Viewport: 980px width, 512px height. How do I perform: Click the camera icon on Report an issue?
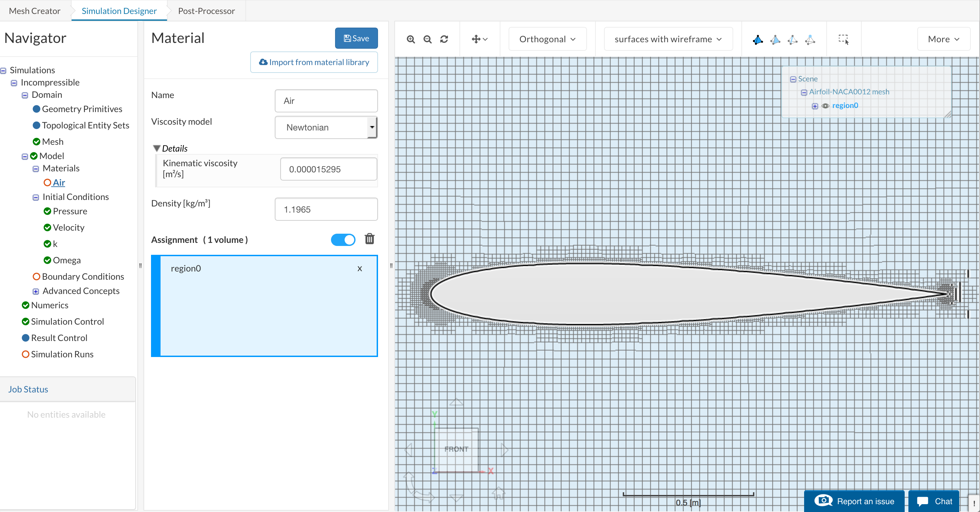(x=823, y=501)
